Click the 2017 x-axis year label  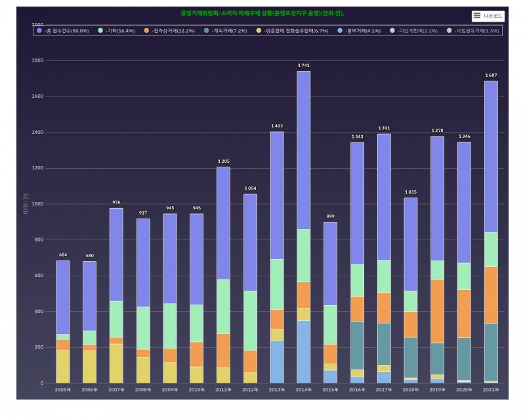tap(384, 390)
